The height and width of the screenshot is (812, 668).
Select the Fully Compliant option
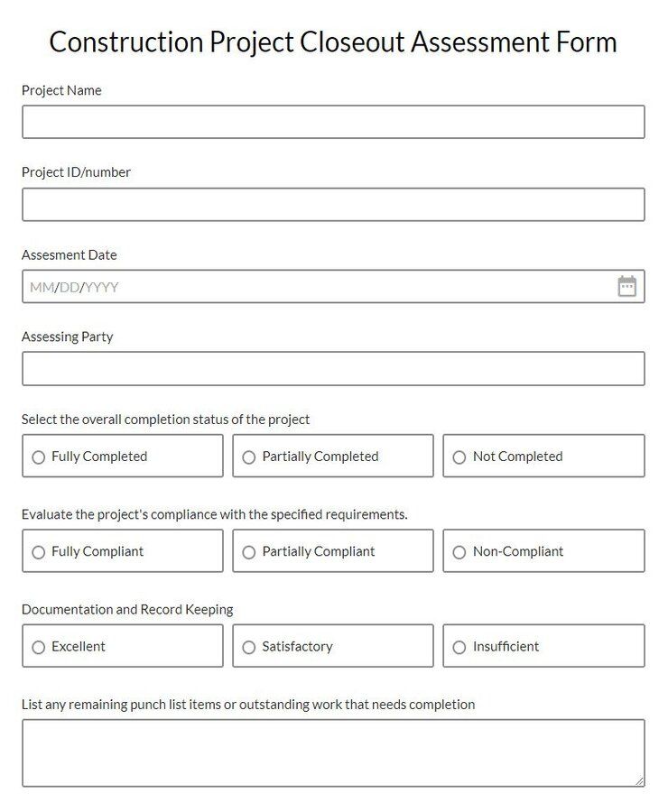(x=38, y=550)
